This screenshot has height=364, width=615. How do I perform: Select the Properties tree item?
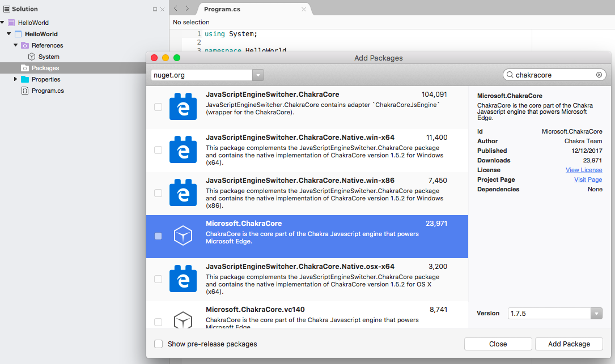[46, 79]
